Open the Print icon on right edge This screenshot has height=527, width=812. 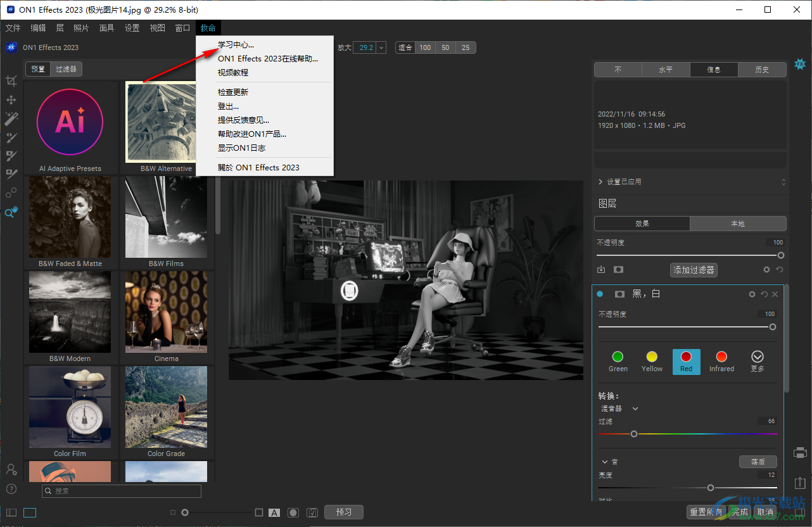(800, 453)
